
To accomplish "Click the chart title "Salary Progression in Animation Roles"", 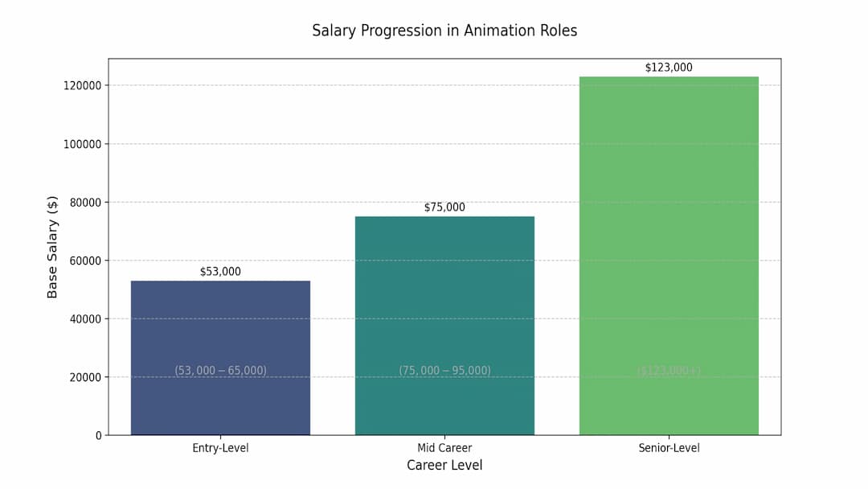I will click(444, 31).
